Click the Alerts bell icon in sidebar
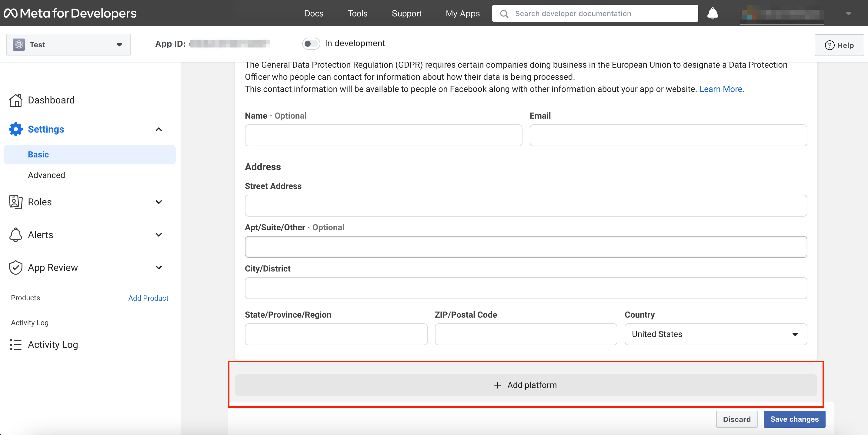 [x=15, y=234]
